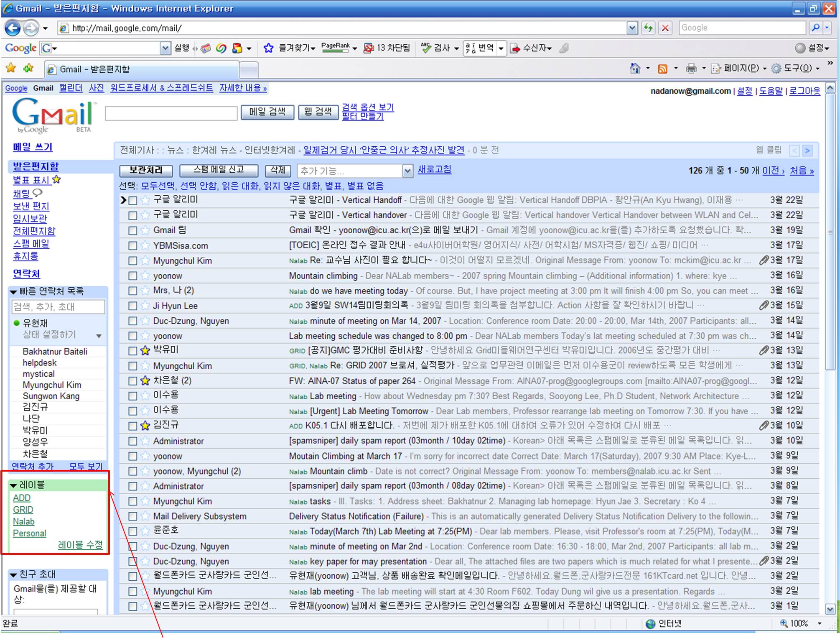
Task: Click the chat bubble icon beside 채팅
Action: (37, 193)
